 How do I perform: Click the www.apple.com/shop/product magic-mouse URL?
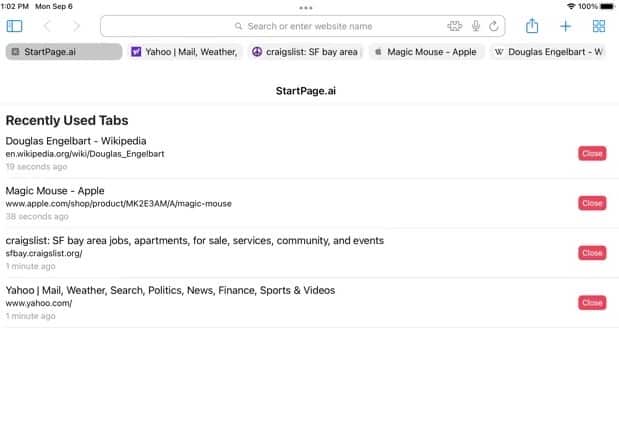pyautogui.click(x=118, y=204)
